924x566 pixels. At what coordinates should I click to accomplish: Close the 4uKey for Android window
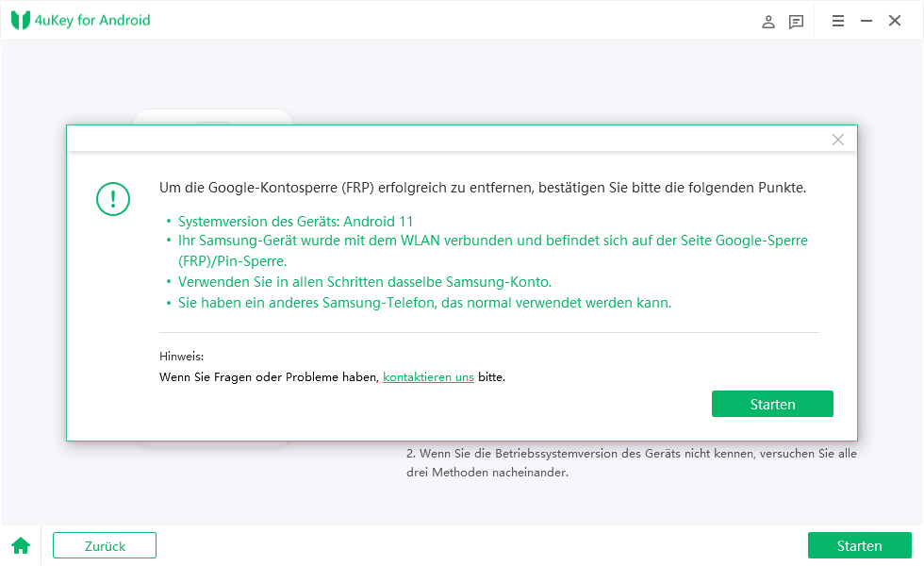pyautogui.click(x=895, y=21)
